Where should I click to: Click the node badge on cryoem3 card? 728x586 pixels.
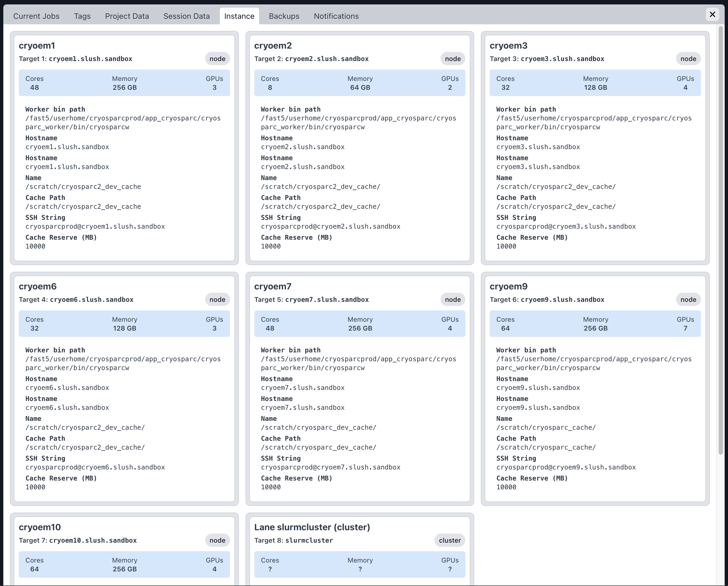pos(688,59)
